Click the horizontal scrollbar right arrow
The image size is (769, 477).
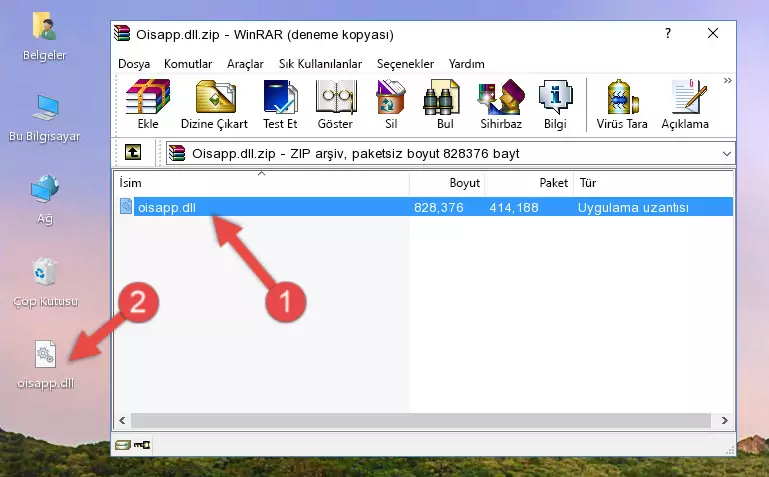coord(724,420)
